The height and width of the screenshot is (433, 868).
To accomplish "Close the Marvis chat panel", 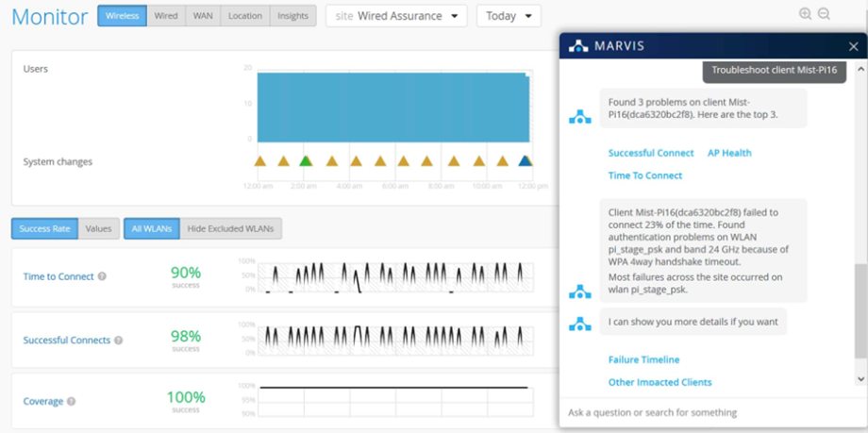I will [x=853, y=46].
